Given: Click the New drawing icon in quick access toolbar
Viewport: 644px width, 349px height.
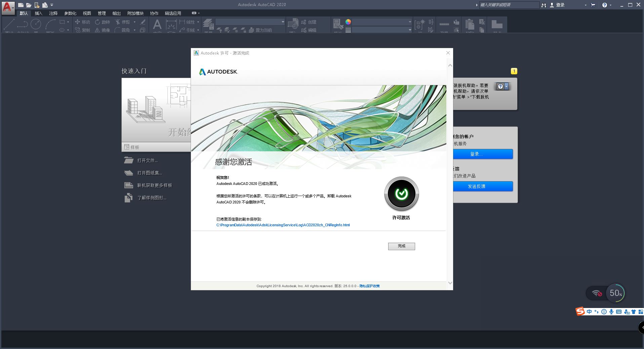Looking at the screenshot, I should coord(21,5).
